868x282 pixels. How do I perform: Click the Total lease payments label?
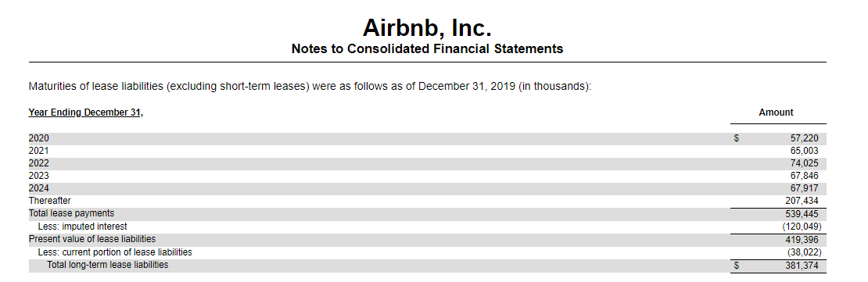[x=71, y=213]
